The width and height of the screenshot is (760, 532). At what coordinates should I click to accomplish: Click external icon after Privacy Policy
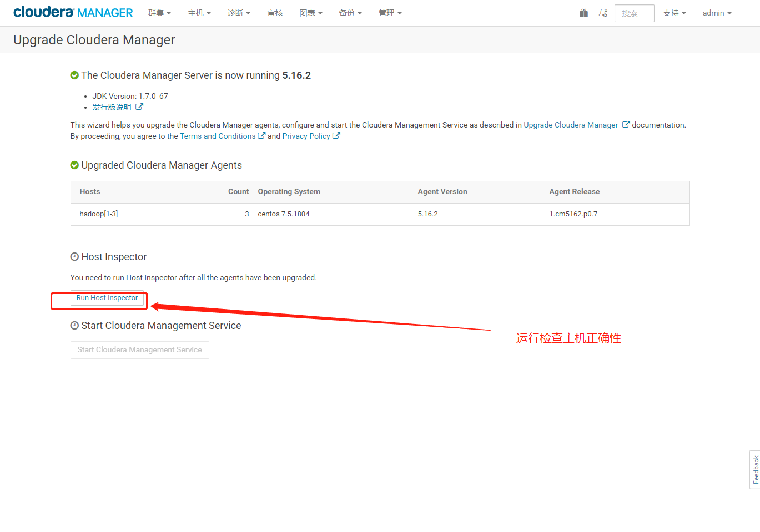[x=336, y=136]
